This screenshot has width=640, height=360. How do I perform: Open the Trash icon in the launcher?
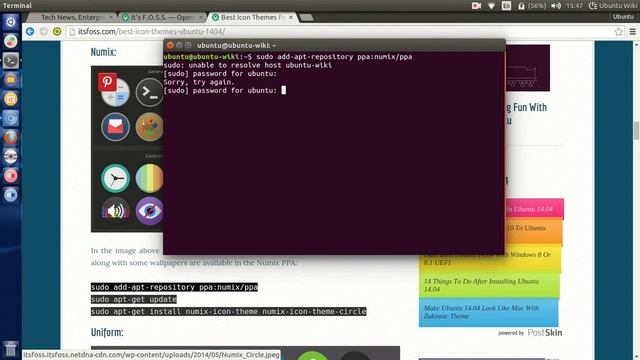tap(11, 349)
